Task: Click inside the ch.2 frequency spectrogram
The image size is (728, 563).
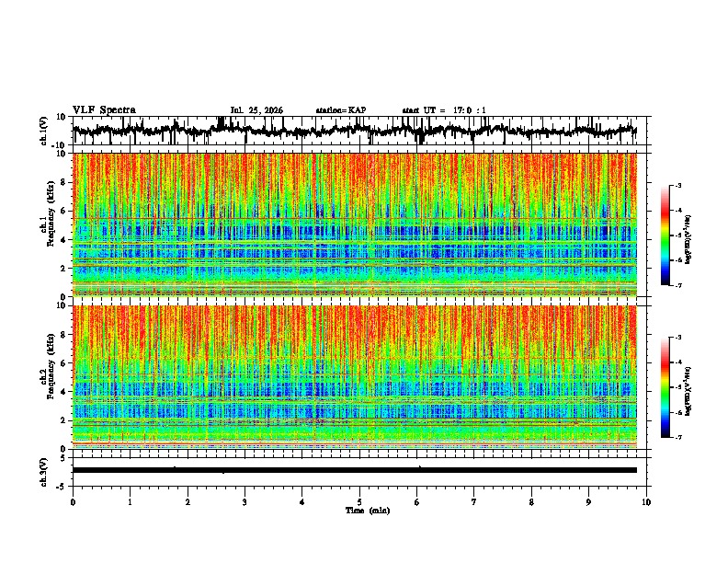Action: point(355,377)
